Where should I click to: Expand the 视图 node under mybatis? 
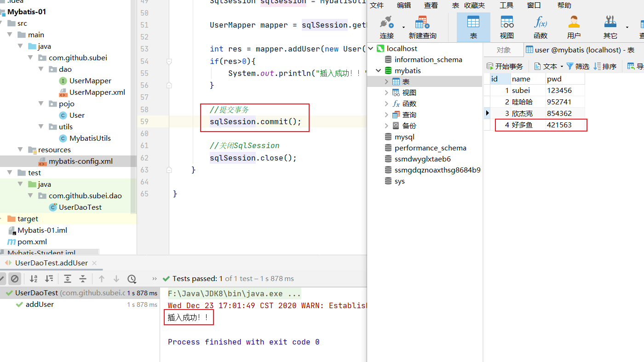[386, 92]
